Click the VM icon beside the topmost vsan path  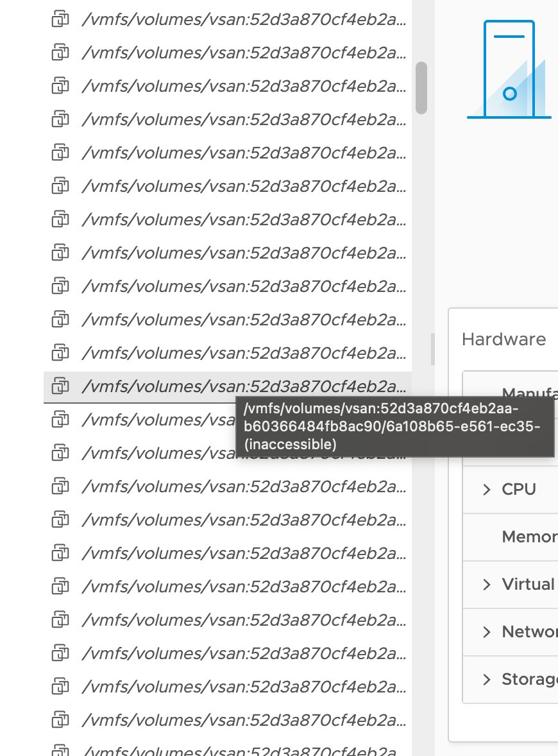[x=60, y=19]
